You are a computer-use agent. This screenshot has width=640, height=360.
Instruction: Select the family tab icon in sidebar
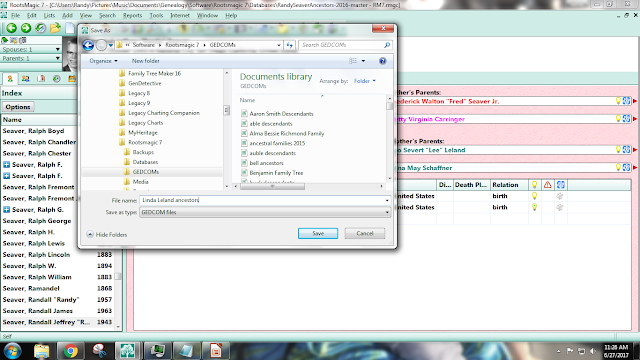click(25, 79)
